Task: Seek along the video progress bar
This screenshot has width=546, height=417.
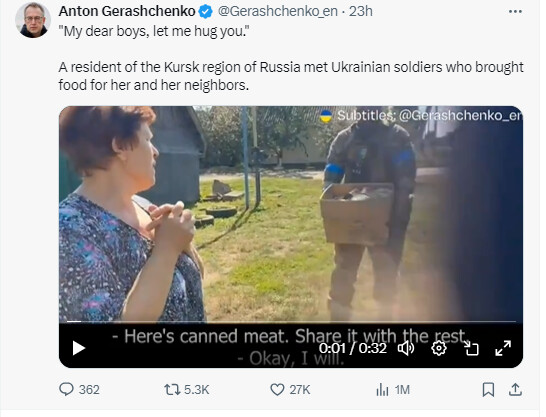Action: click(291, 322)
